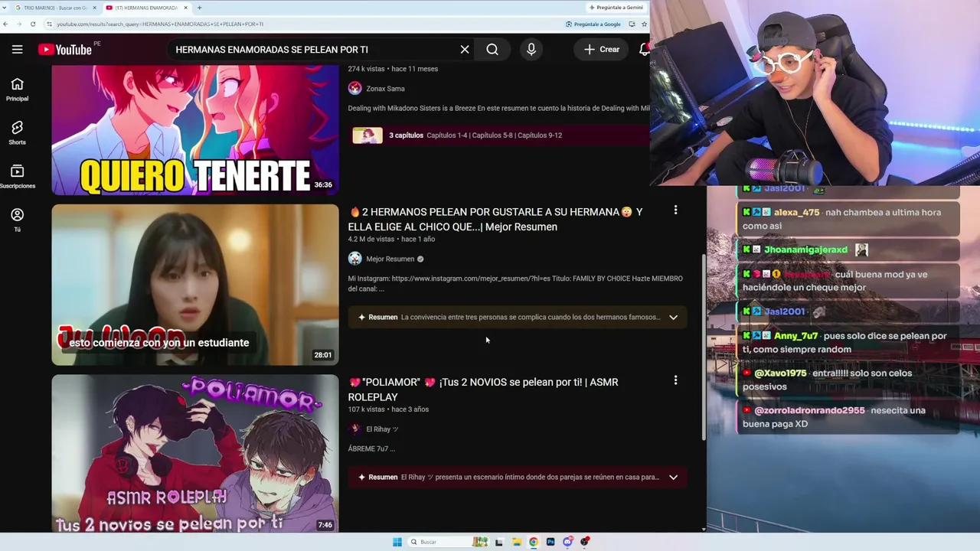Open the YouTube notifications bell
Viewport: 980px width, 551px height.
644,50
